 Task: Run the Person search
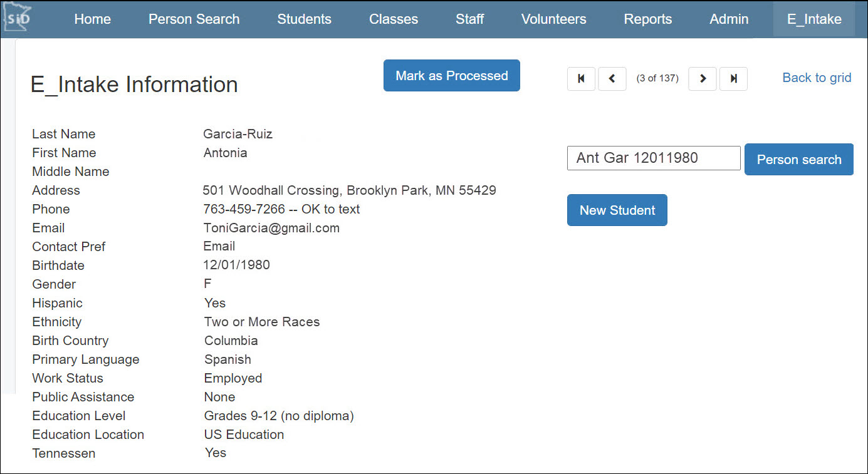[x=798, y=159]
